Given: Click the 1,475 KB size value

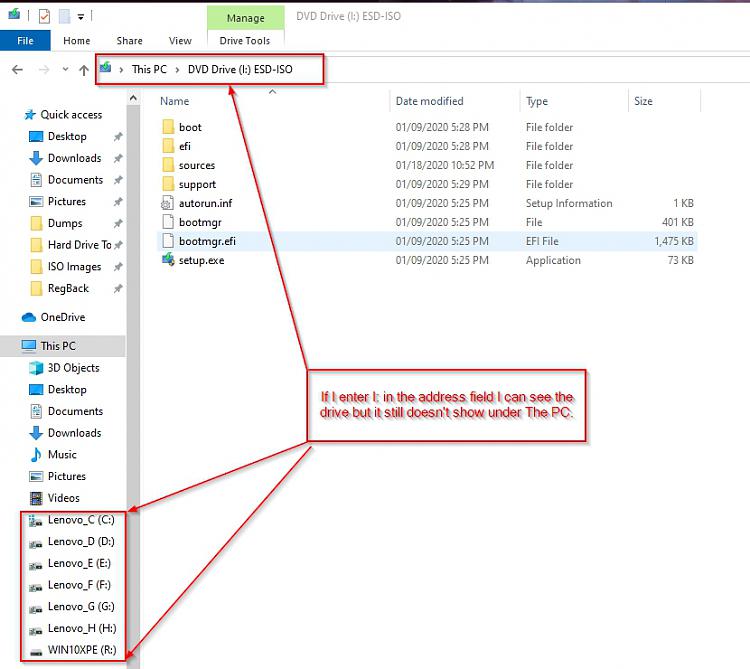Looking at the screenshot, I should (x=673, y=241).
